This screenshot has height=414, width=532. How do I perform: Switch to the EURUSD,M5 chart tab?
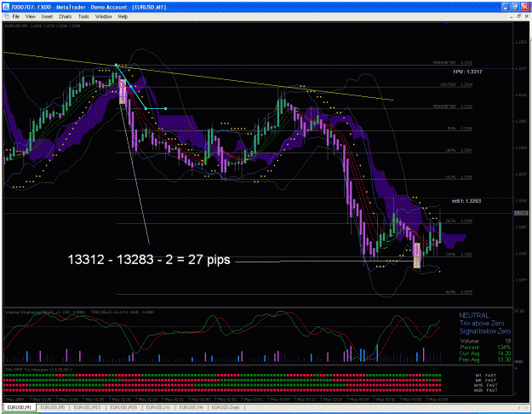coord(53,407)
